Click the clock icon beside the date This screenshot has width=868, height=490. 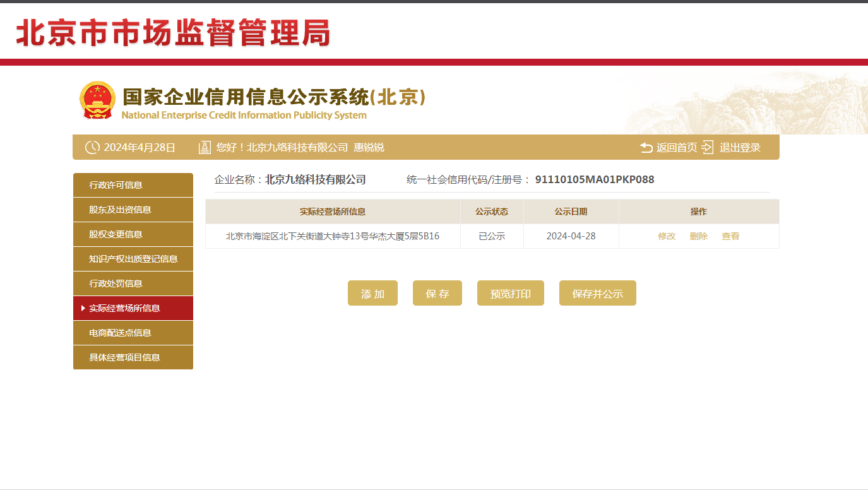(92, 147)
